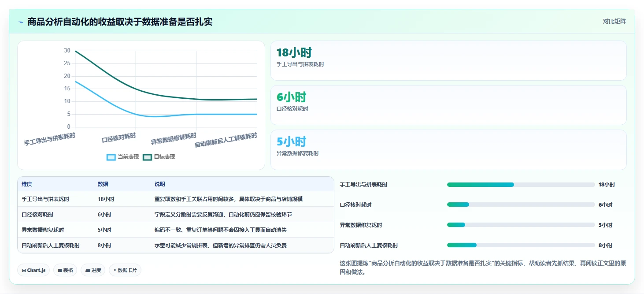Click 18小时 value beside progress bar

pyautogui.click(x=607, y=185)
